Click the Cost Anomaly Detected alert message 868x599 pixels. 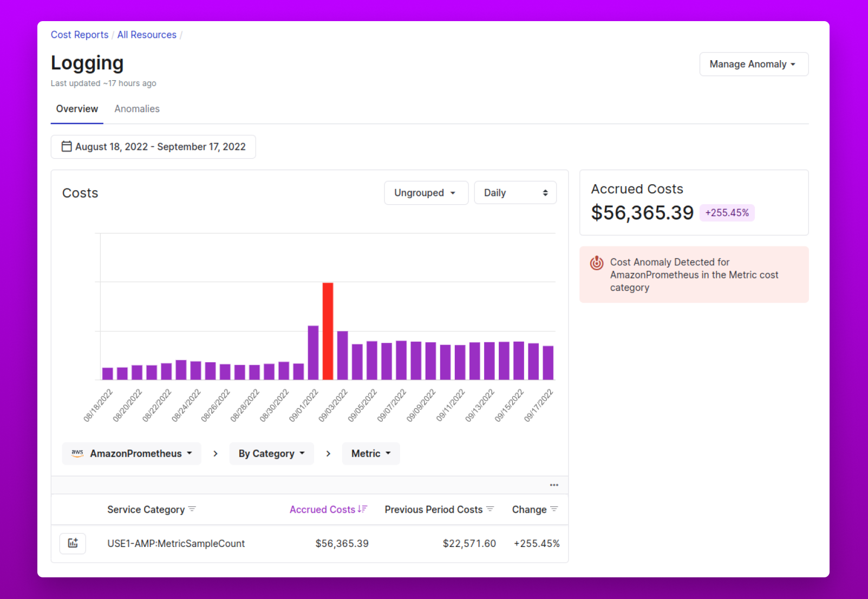(x=694, y=275)
